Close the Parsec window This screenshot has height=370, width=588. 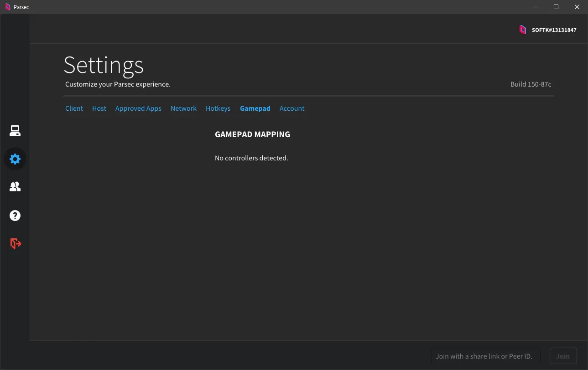[577, 7]
